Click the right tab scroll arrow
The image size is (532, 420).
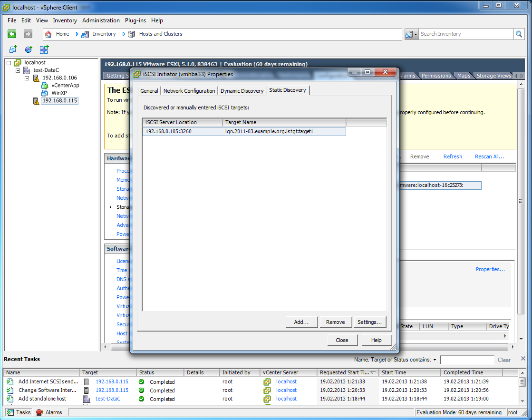[x=522, y=76]
